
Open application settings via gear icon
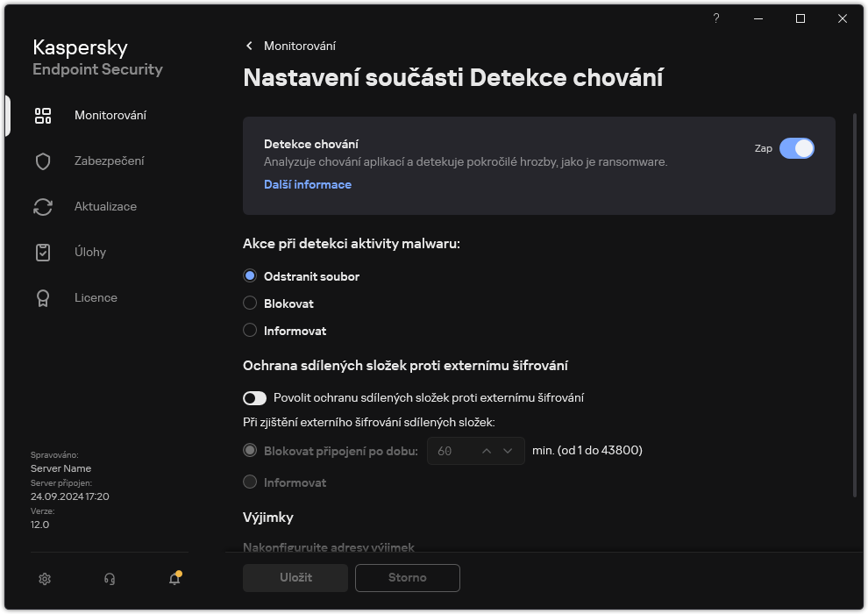pyautogui.click(x=44, y=579)
